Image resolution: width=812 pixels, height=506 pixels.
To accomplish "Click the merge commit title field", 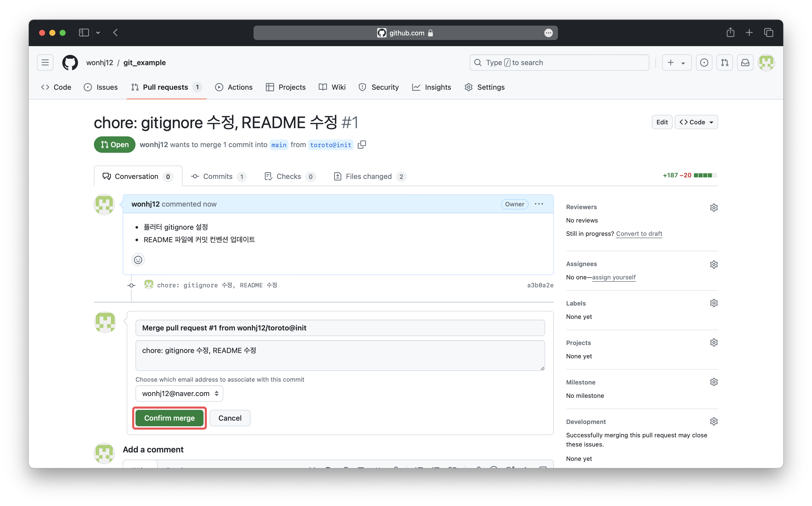I will [x=340, y=328].
